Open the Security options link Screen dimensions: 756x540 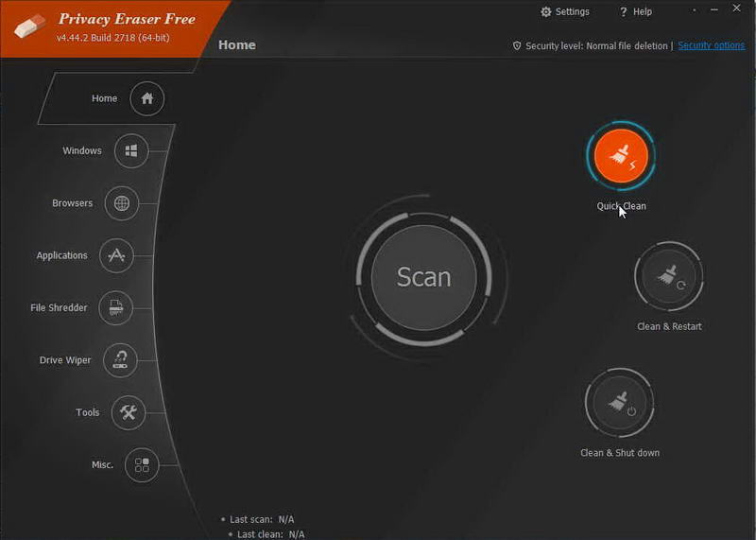point(712,45)
